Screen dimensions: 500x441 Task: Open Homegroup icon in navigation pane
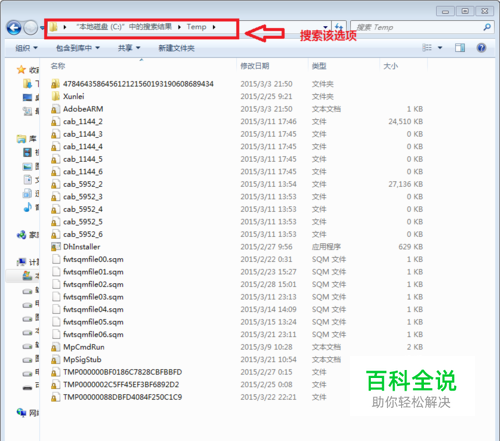point(21,235)
